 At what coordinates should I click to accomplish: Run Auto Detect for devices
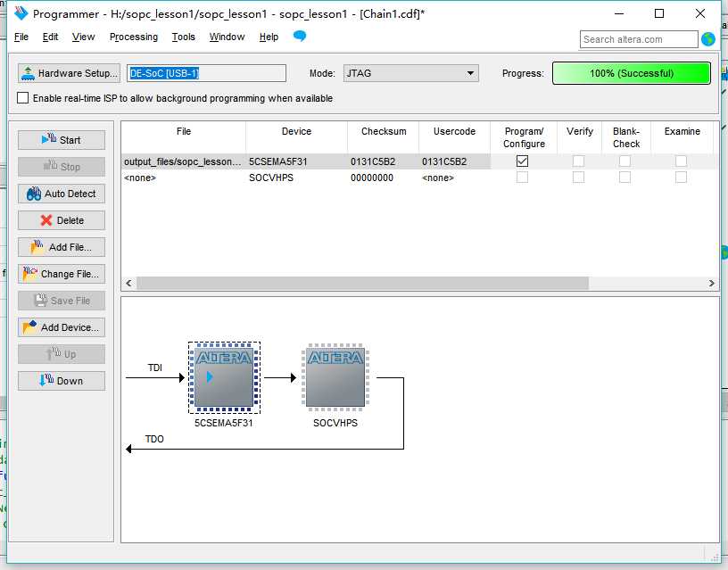click(x=62, y=194)
